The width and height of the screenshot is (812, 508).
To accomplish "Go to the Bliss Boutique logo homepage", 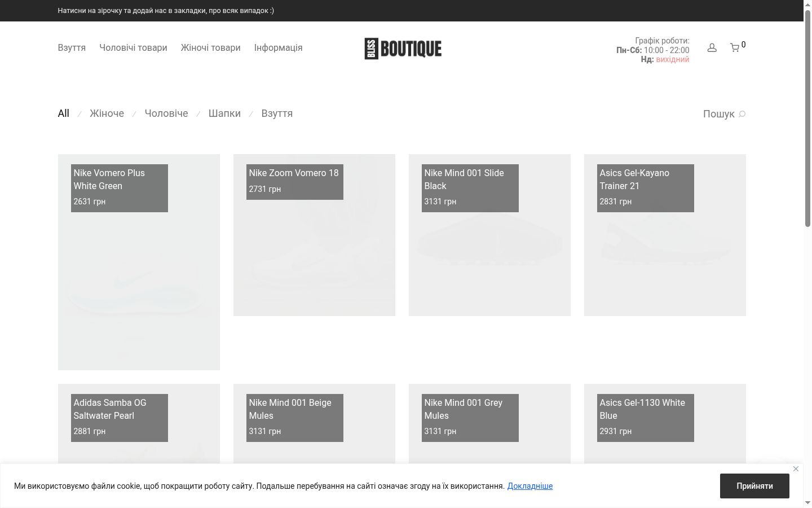I will coord(403,49).
